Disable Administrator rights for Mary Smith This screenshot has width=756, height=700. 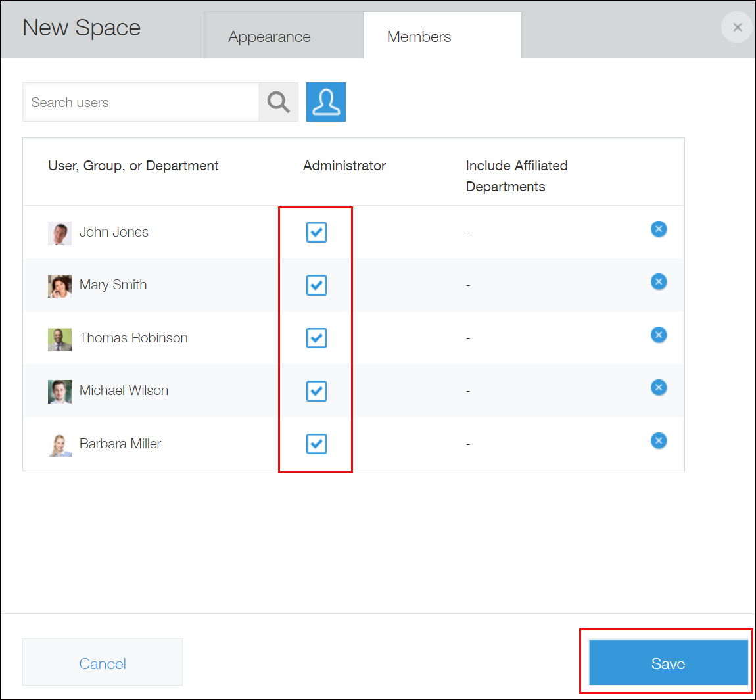pyautogui.click(x=316, y=285)
